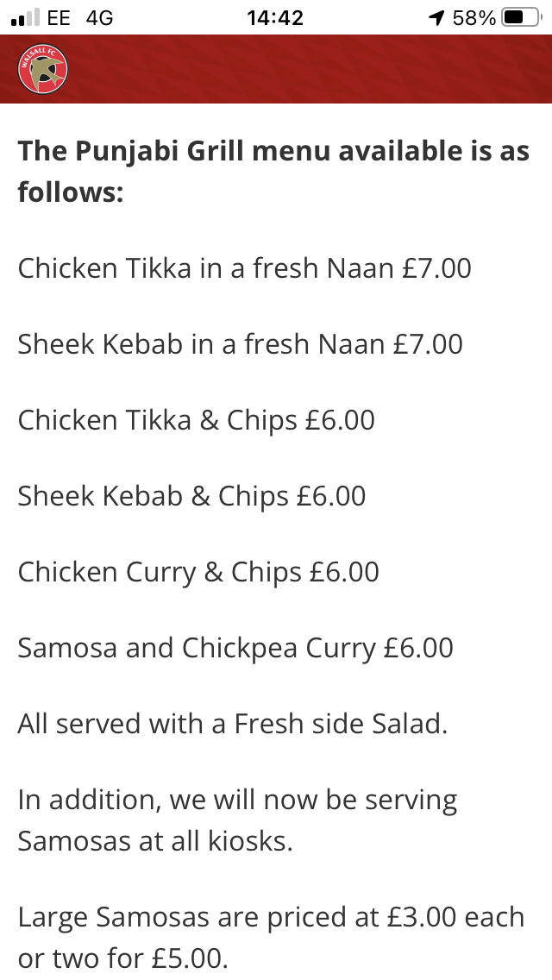Tap Samosas at all kiosks paragraph
Image resolution: width=552 pixels, height=980 pixels.
click(237, 820)
